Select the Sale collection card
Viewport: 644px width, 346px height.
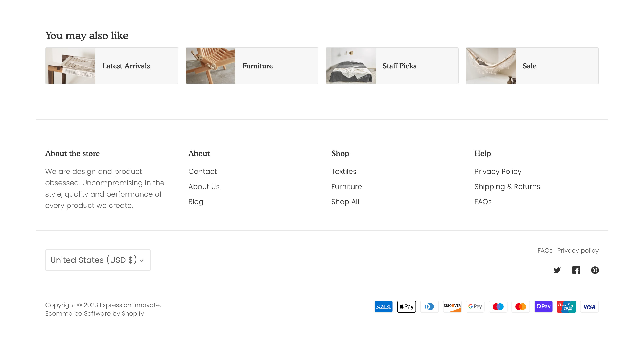pyautogui.click(x=532, y=66)
